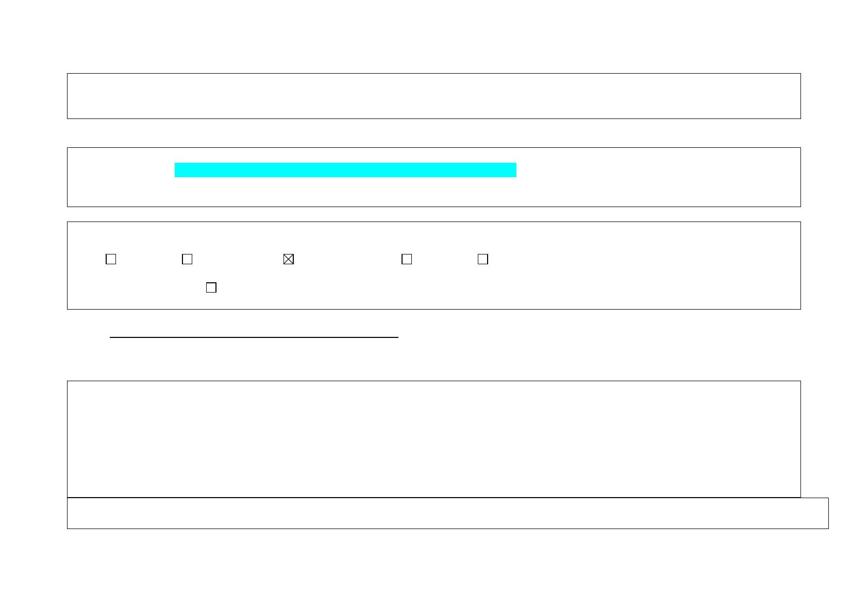
Task: Tick the second checkbox in the row
Action: [x=187, y=259]
